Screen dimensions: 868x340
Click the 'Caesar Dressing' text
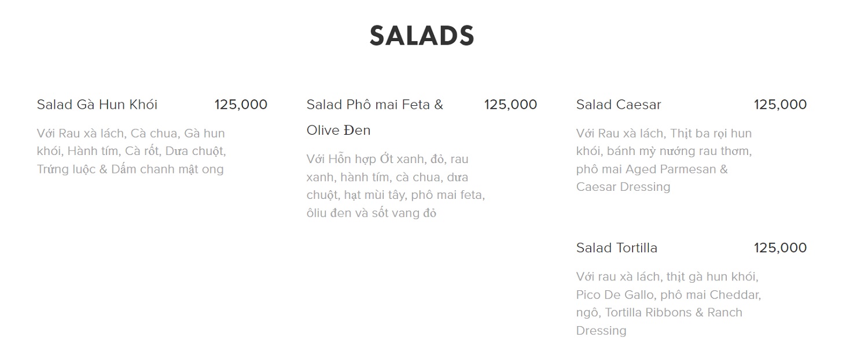(623, 187)
